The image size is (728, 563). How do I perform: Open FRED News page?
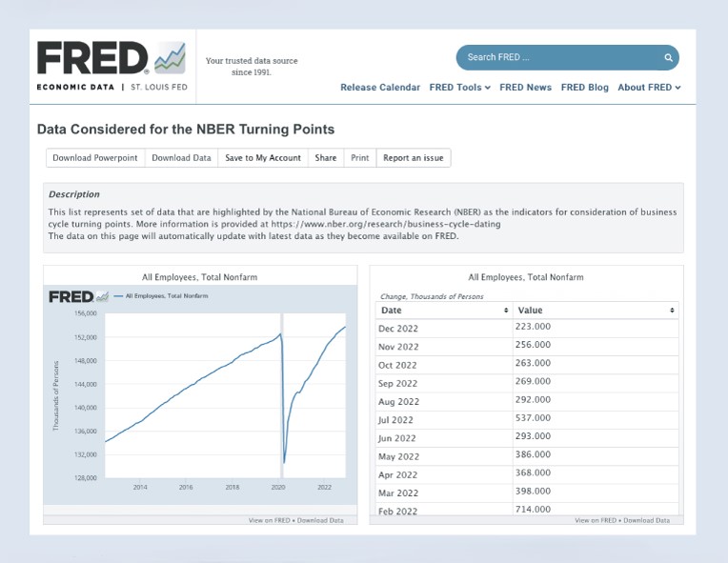tap(525, 88)
